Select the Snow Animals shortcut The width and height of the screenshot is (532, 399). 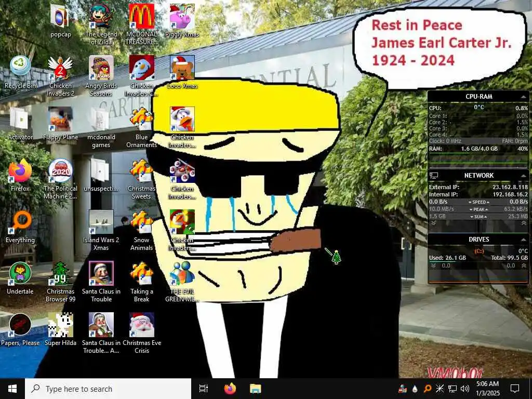coord(141,230)
